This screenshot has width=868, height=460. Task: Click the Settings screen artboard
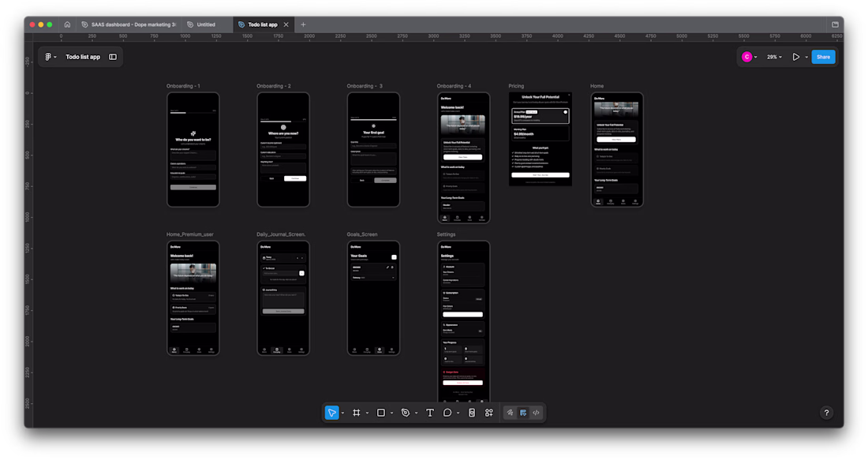pos(463,322)
